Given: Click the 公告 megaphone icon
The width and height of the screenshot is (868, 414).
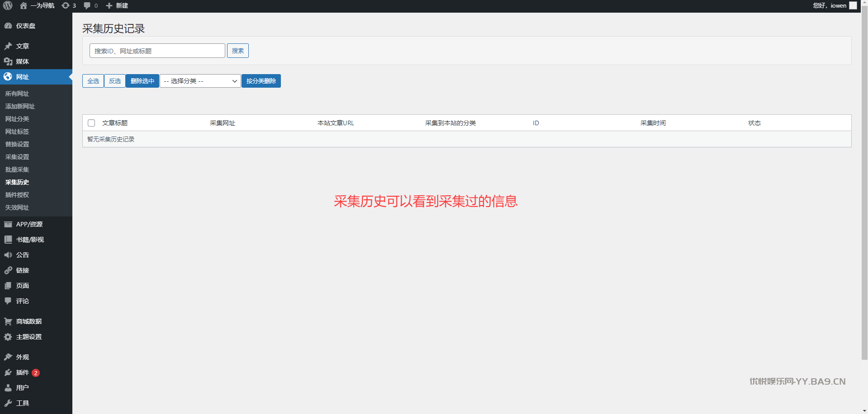Looking at the screenshot, I should [x=8, y=255].
